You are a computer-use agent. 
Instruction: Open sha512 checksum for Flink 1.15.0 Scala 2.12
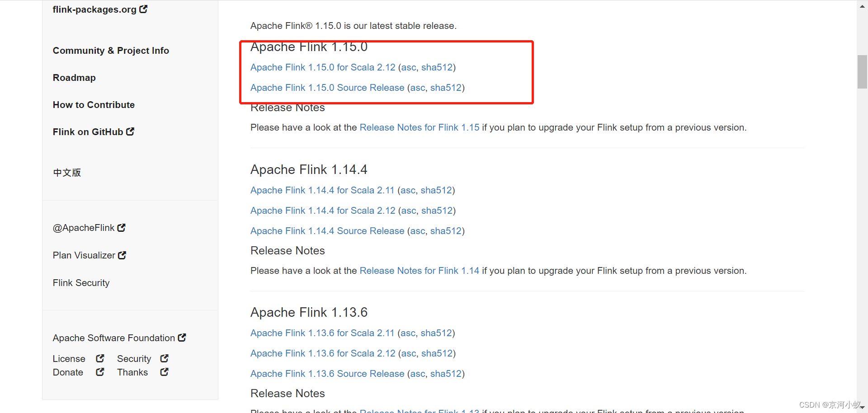(437, 67)
